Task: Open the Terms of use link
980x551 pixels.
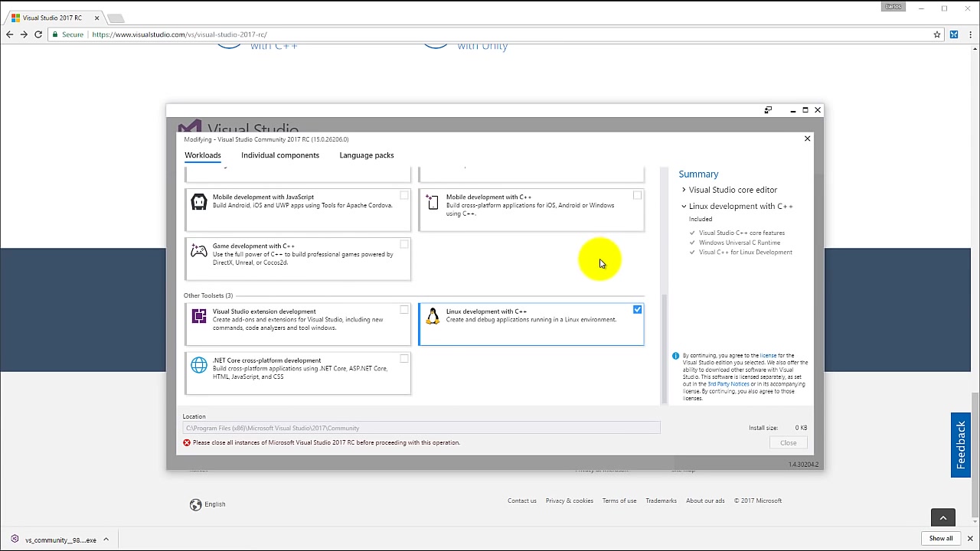Action: (x=619, y=501)
